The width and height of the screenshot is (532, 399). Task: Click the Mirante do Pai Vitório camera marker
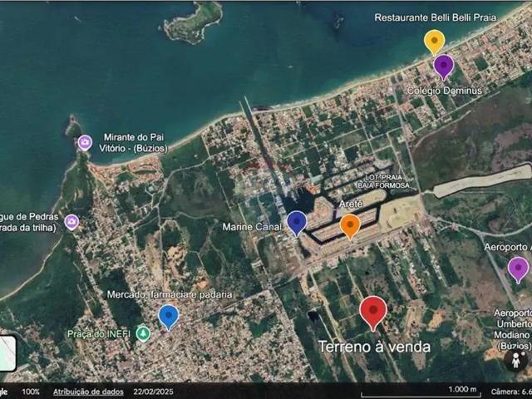point(85,142)
